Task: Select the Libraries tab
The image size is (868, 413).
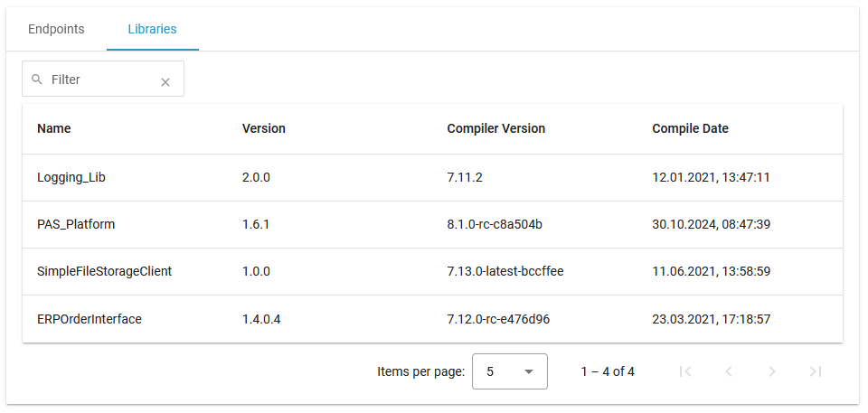Action: coord(152,29)
